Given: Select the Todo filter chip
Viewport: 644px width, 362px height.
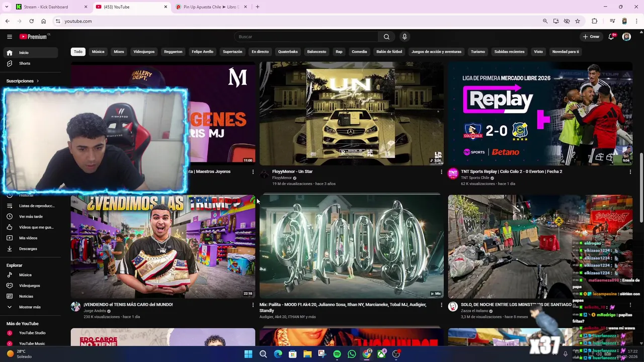Looking at the screenshot, I should tap(78, 52).
